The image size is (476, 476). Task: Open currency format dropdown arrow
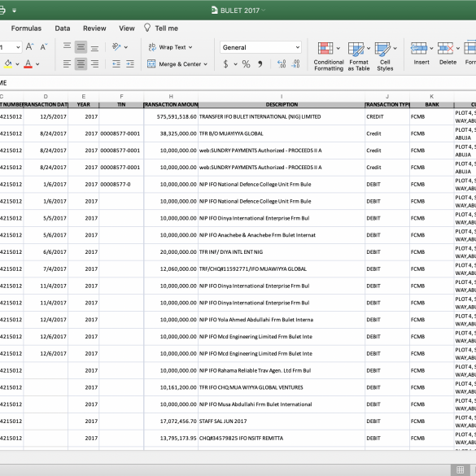pos(236,64)
